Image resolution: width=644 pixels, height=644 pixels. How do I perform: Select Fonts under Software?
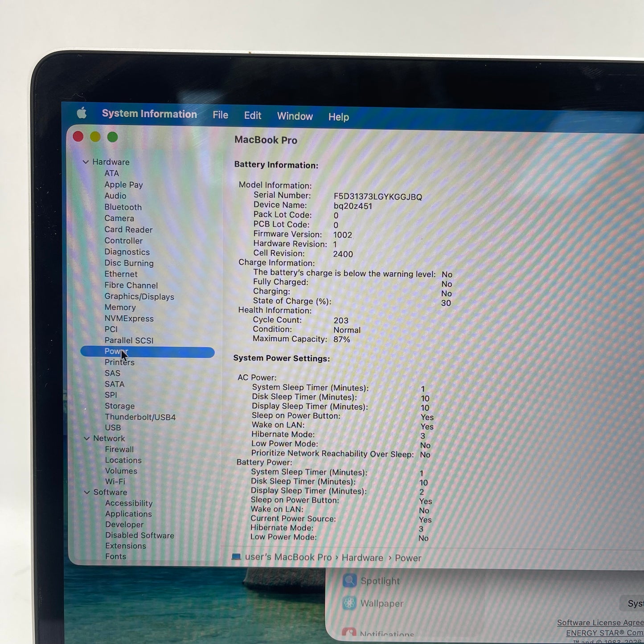click(x=115, y=556)
